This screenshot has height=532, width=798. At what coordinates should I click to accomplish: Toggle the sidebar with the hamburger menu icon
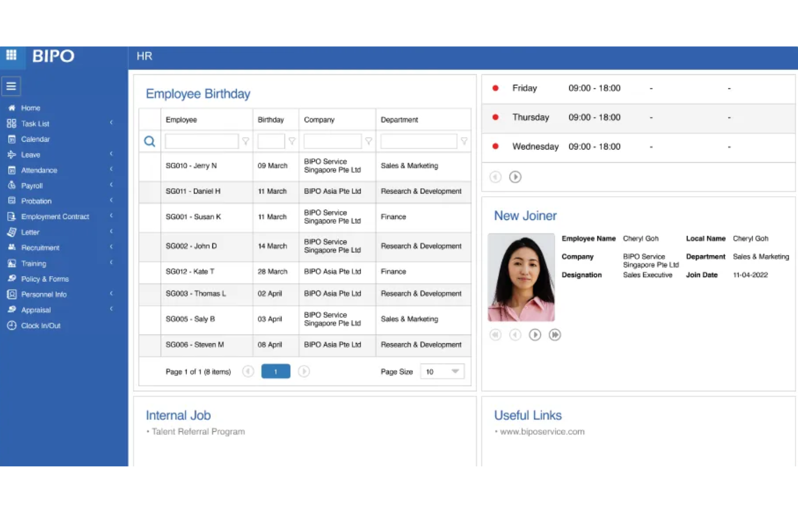[11, 85]
